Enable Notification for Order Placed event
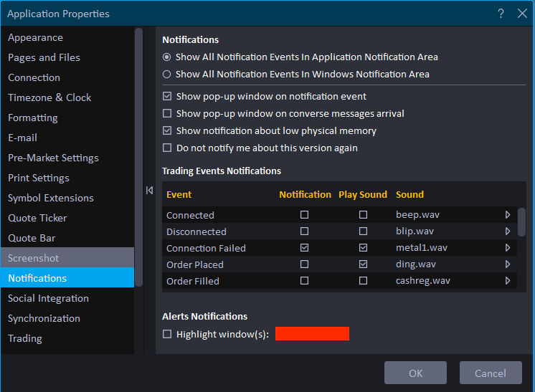The image size is (535, 392). click(304, 264)
